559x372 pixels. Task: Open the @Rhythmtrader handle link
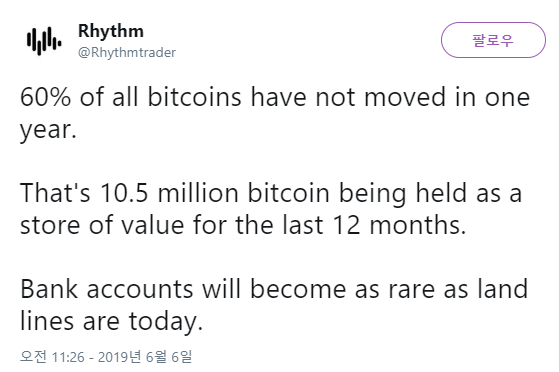(x=127, y=53)
